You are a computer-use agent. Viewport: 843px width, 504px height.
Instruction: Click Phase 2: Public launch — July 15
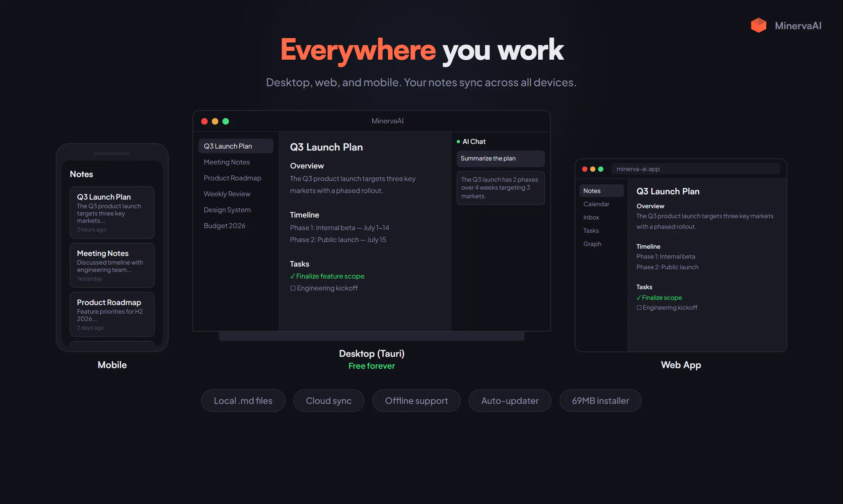point(338,240)
